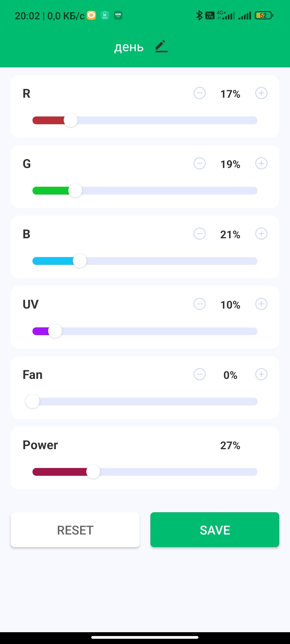
Task: Click the red R slider handle
Action: click(x=71, y=120)
